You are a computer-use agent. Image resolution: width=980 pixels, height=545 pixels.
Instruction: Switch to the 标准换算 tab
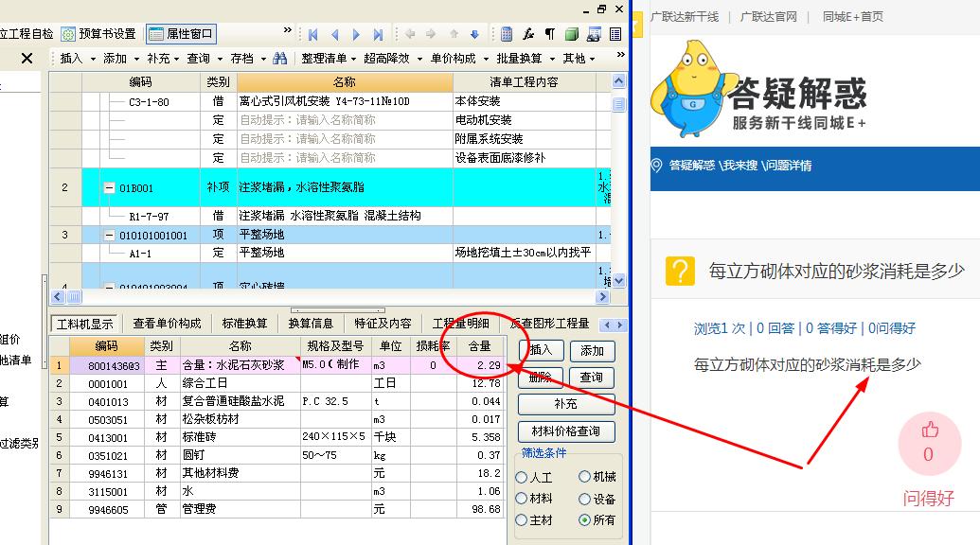point(244,324)
